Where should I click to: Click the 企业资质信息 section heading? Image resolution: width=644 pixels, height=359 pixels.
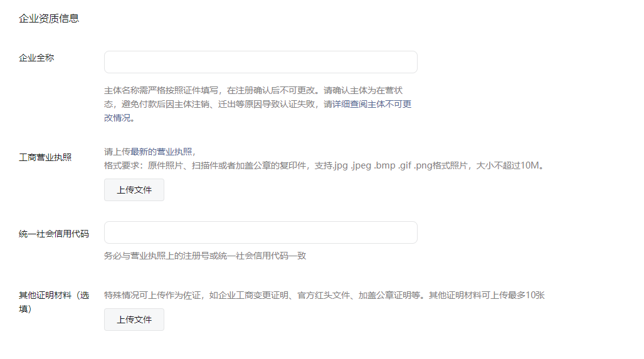click(49, 18)
